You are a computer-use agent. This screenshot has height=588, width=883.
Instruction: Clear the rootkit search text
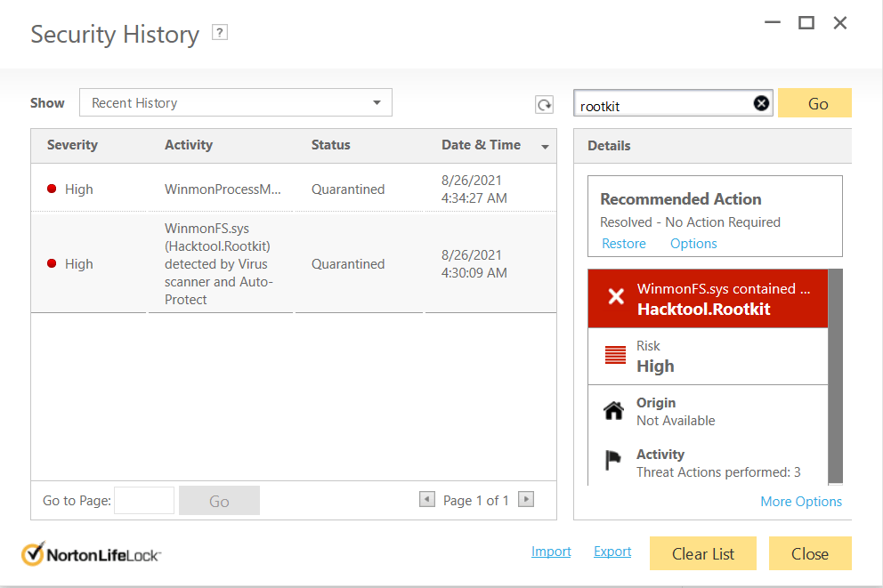[761, 104]
